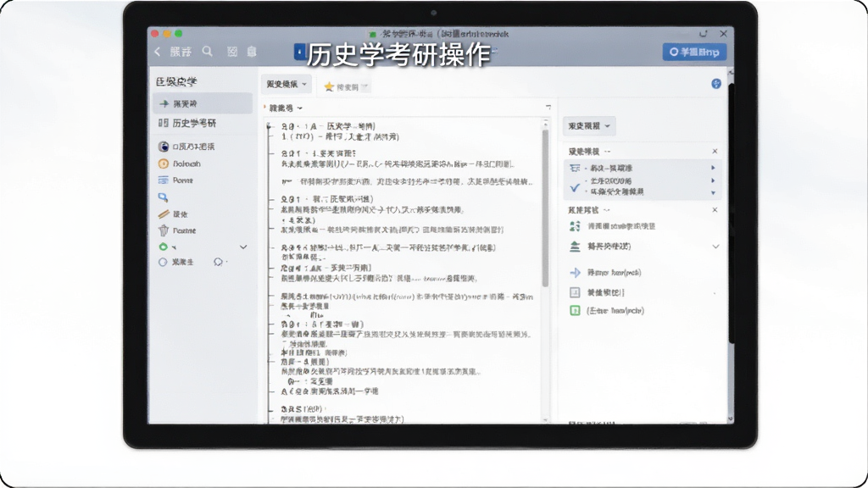Click the green stacked-layers icon in the right panel
The image size is (868, 488).
coord(575,247)
